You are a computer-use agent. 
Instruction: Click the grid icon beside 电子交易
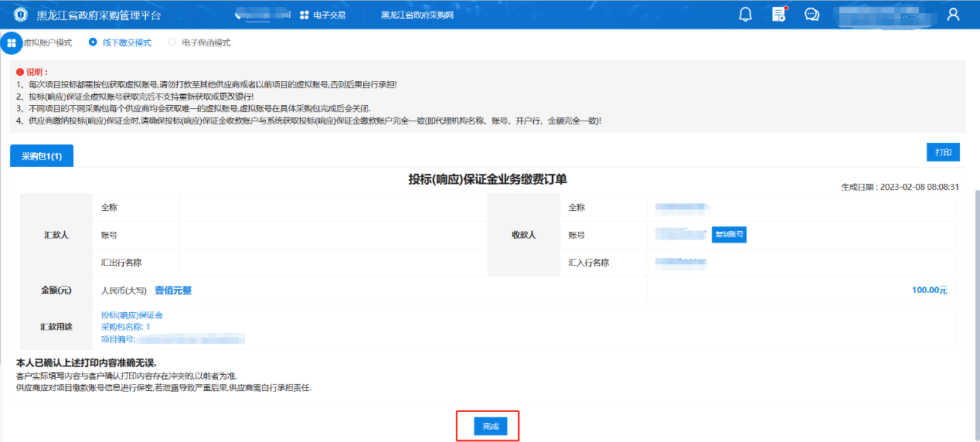click(x=305, y=15)
